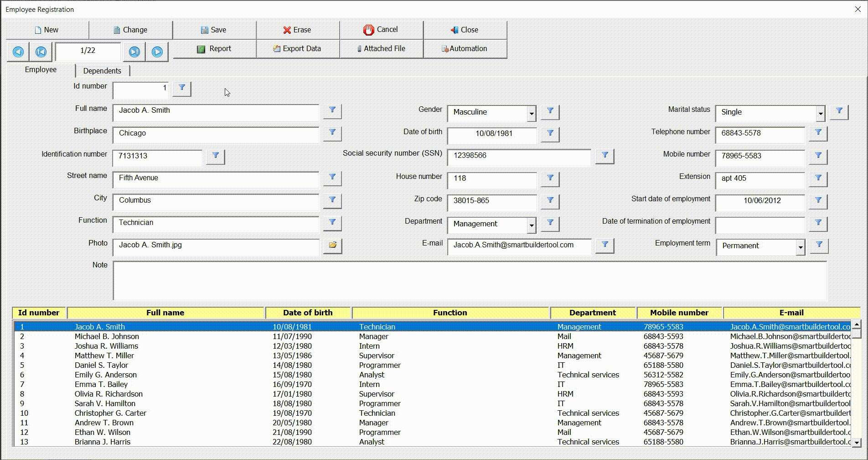This screenshot has height=460, width=868.
Task: Click the filter icon beside Marital status
Action: [838, 112]
